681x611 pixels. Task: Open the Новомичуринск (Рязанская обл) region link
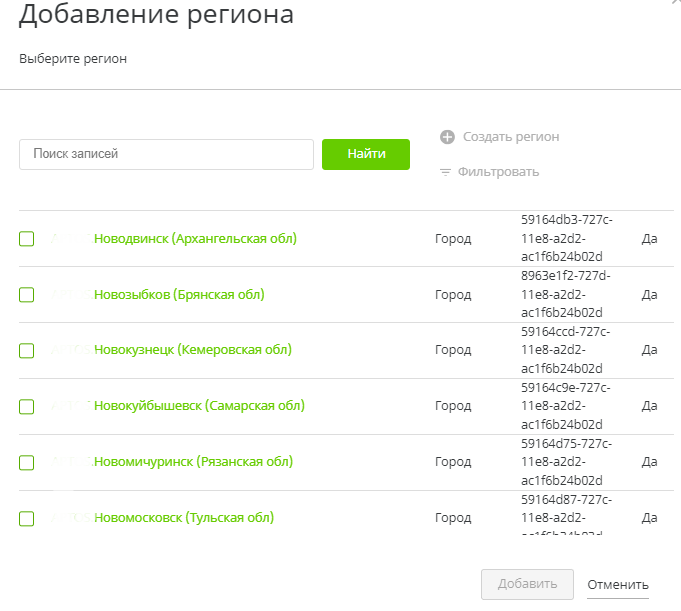tap(193, 462)
